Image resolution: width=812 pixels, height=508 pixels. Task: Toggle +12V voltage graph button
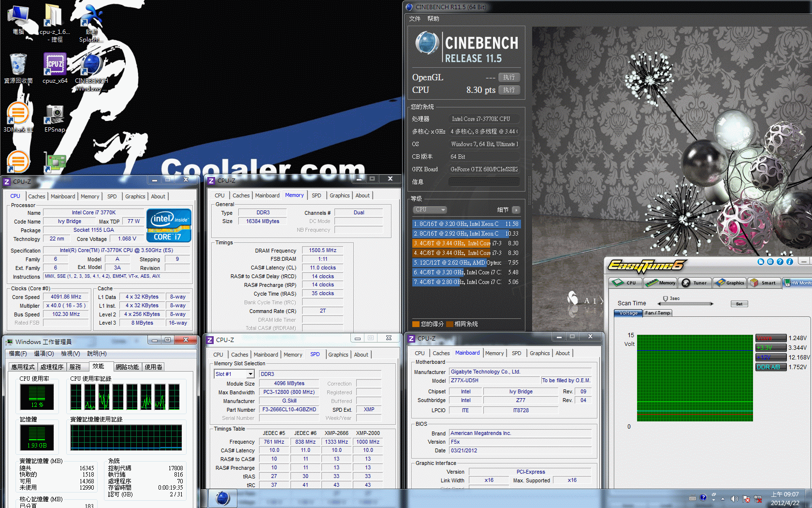[771, 358]
